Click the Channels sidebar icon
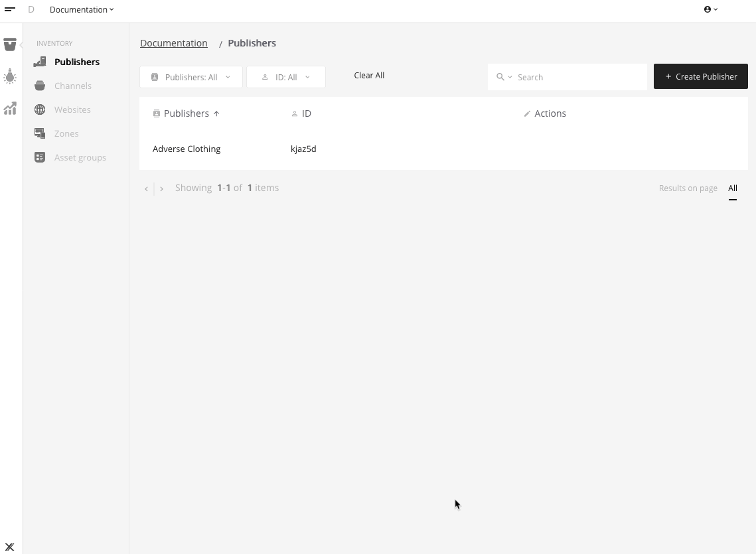The image size is (756, 554). [40, 86]
